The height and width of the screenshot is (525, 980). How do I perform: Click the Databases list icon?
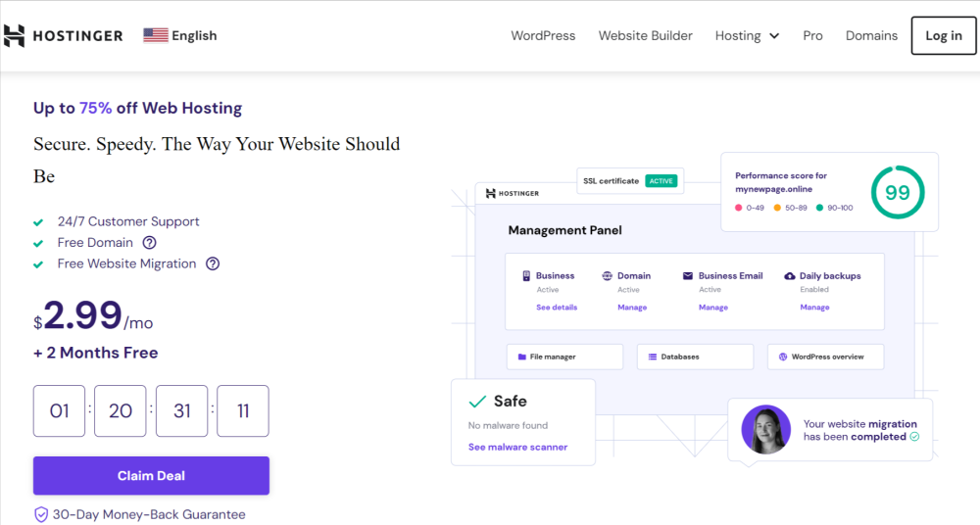652,357
